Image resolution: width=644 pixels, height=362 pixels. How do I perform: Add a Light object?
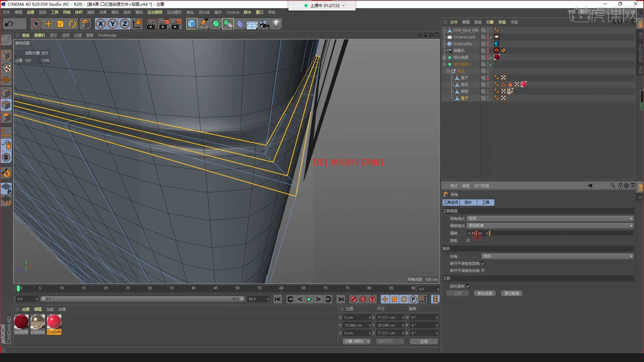tap(276, 24)
